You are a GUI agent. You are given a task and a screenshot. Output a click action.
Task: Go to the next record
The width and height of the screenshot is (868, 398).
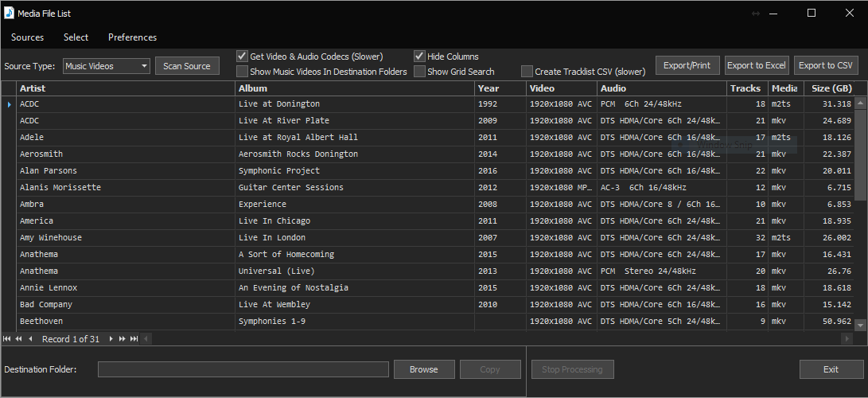click(111, 339)
